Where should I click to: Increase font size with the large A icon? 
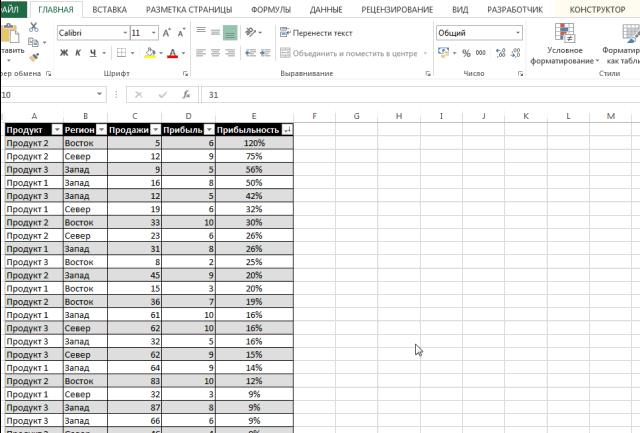[x=166, y=33]
